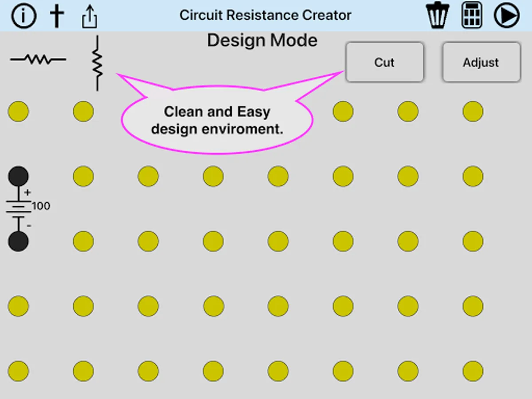This screenshot has width=532, height=399.
Task: Click the Design Mode heading
Action: pos(262,40)
